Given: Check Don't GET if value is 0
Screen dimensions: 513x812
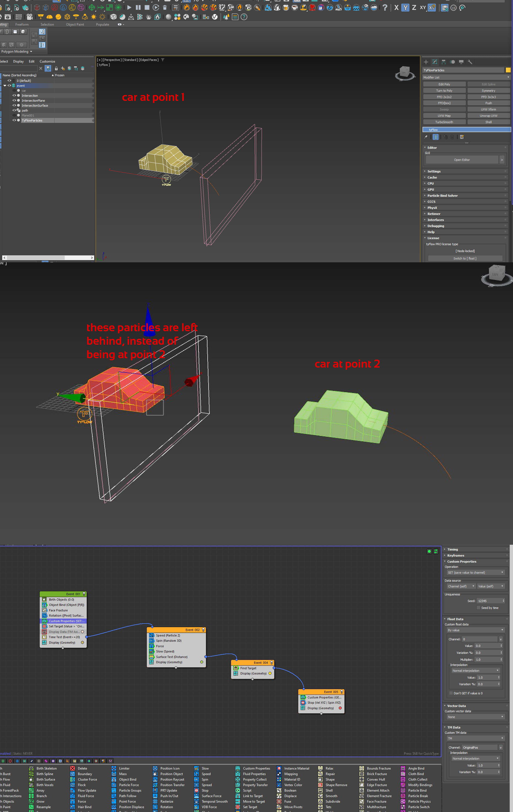Looking at the screenshot, I should click(x=451, y=693).
